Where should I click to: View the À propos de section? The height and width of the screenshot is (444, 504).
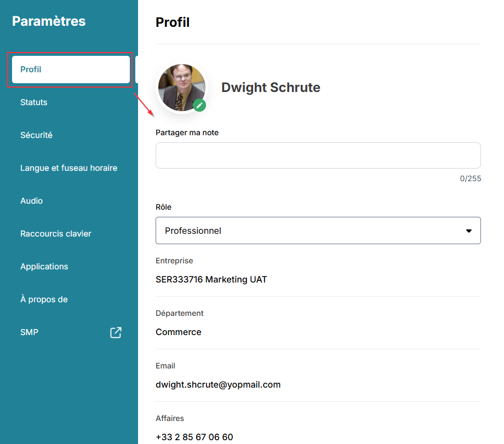[x=44, y=299]
